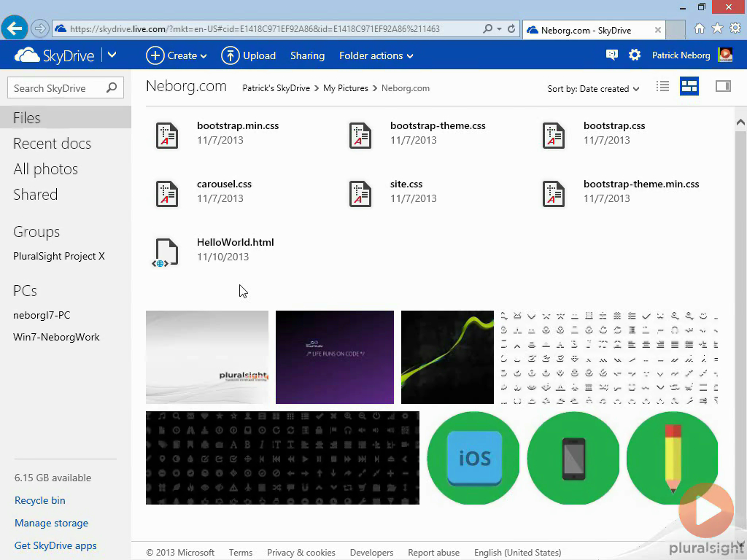747x560 pixels.
Task: Open the green pencil icon image
Action: click(672, 458)
